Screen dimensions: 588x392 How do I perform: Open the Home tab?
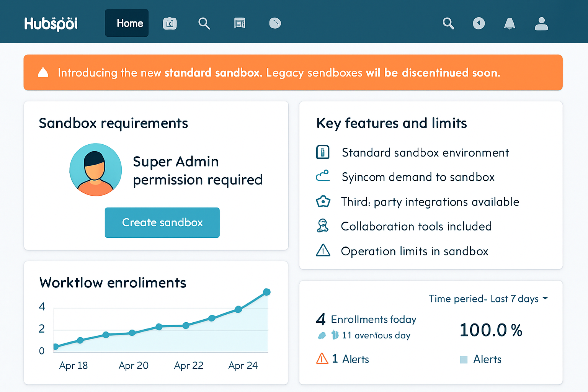(127, 23)
